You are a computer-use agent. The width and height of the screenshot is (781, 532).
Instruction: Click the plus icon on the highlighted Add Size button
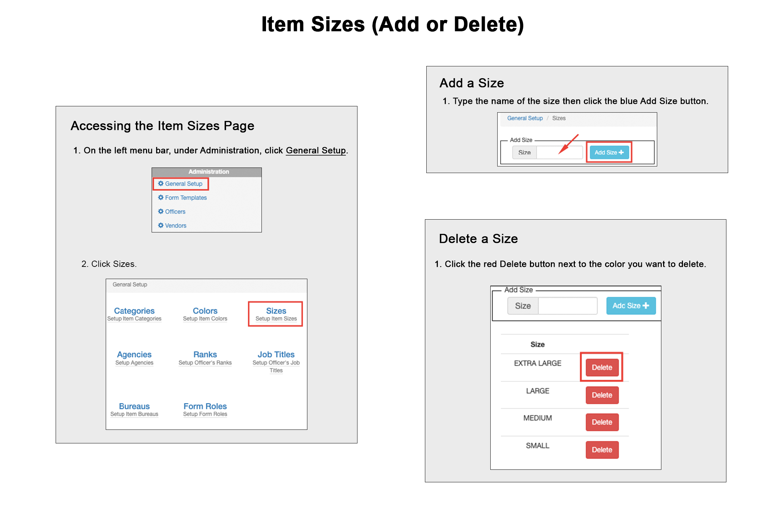click(621, 153)
